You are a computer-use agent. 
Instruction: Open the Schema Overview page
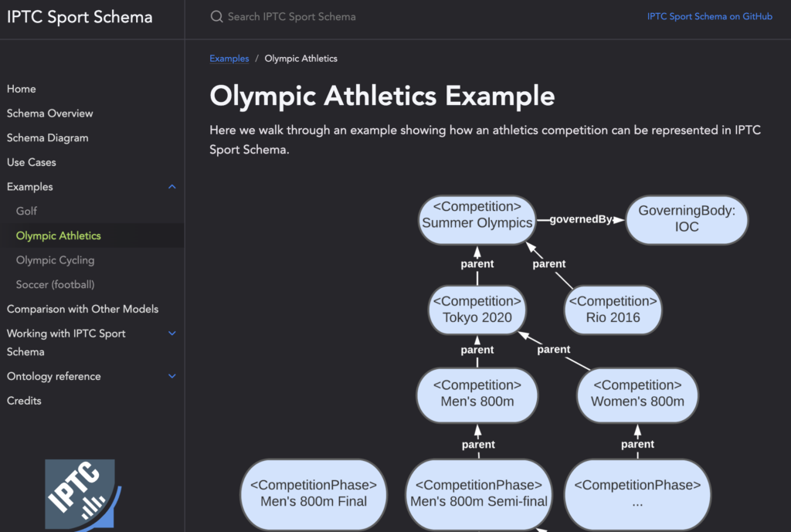[49, 113]
